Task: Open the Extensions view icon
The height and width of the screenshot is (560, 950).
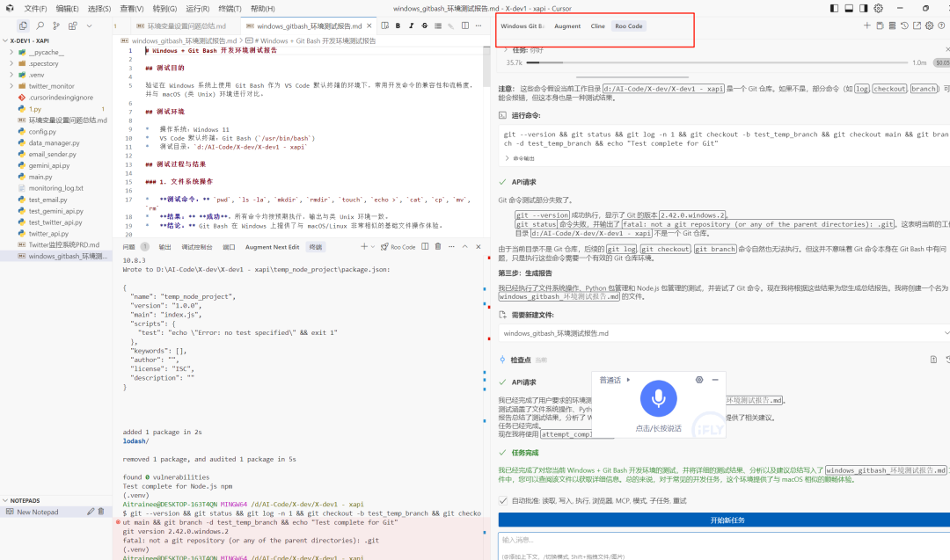Action: pyautogui.click(x=73, y=26)
